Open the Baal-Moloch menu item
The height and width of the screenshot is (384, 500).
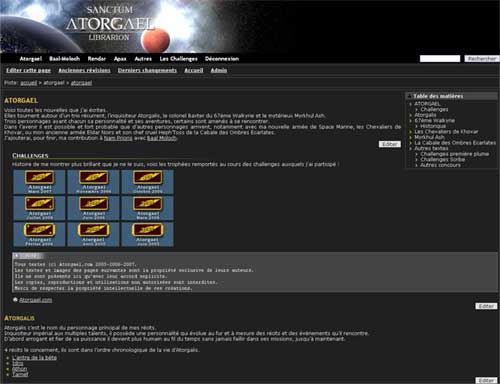click(65, 59)
